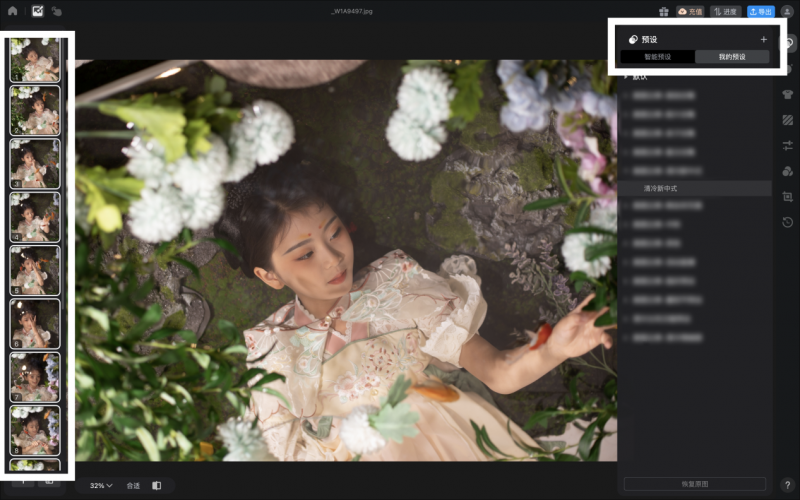This screenshot has height=500, width=800.
Task: Open the 进度 progress button
Action: click(x=725, y=11)
